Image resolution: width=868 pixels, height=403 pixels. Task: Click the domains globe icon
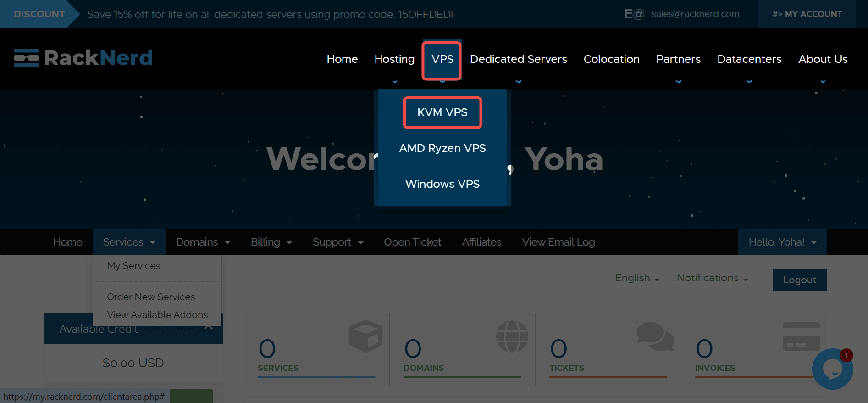(512, 336)
